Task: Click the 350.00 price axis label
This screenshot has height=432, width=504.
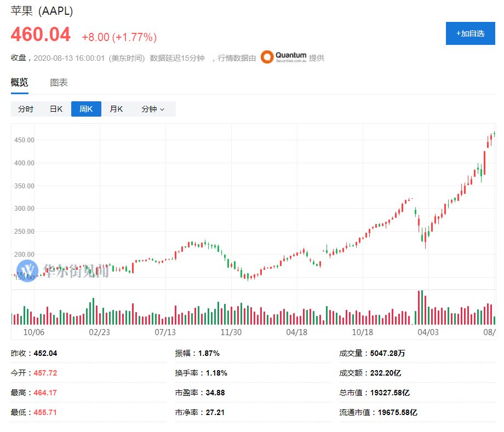Action: (24, 186)
